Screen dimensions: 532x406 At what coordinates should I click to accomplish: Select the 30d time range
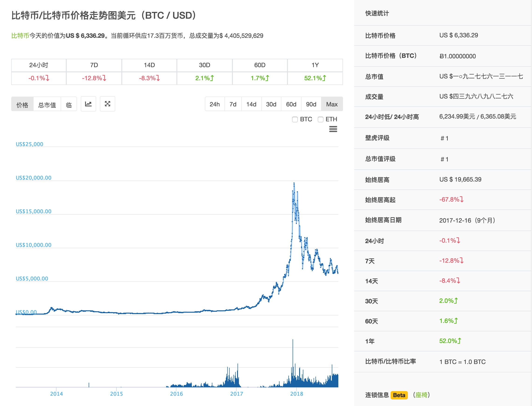click(271, 104)
